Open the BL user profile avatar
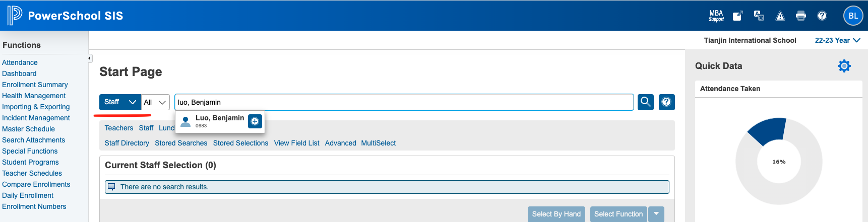 coord(853,16)
